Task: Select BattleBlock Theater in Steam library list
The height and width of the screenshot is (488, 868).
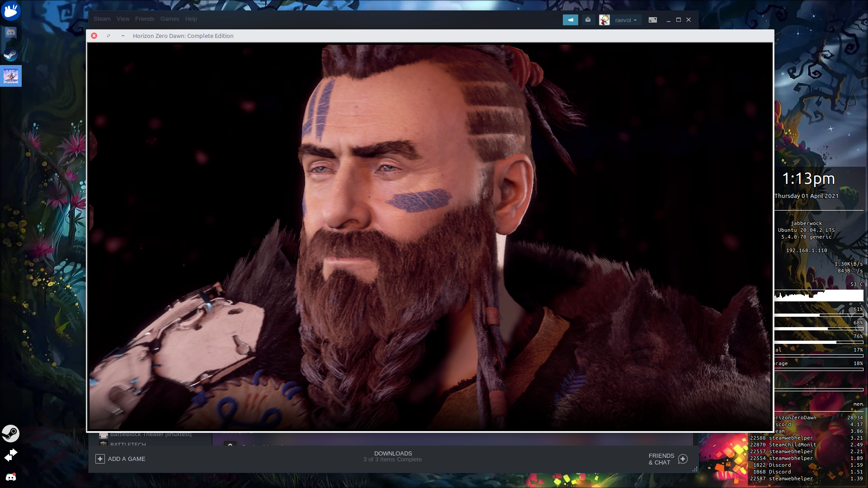Action: (x=151, y=435)
